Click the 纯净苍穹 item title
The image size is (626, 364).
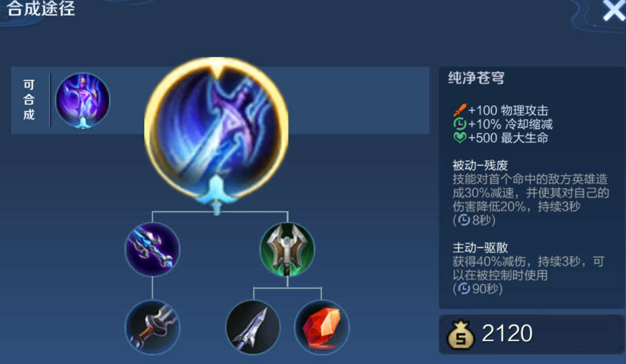point(476,77)
